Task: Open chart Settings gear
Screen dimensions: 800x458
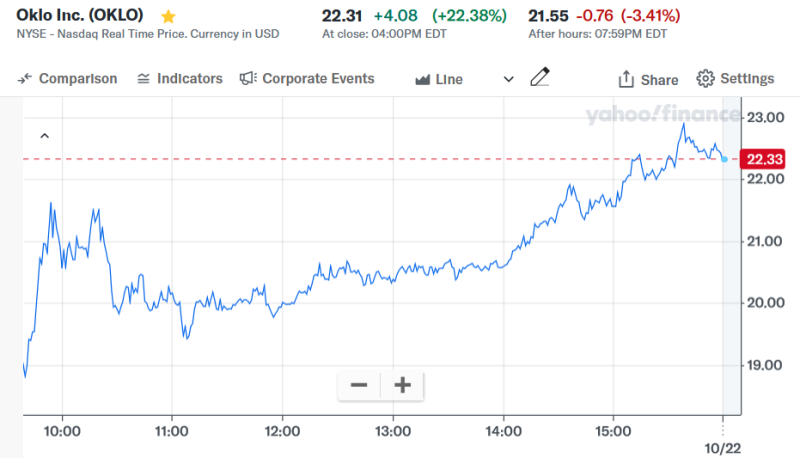Action: point(705,78)
